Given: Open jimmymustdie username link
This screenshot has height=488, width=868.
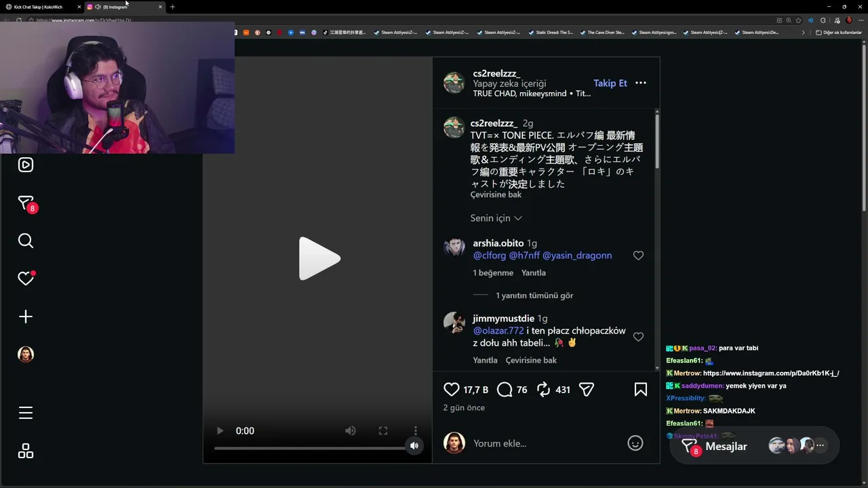Looking at the screenshot, I should 504,319.
